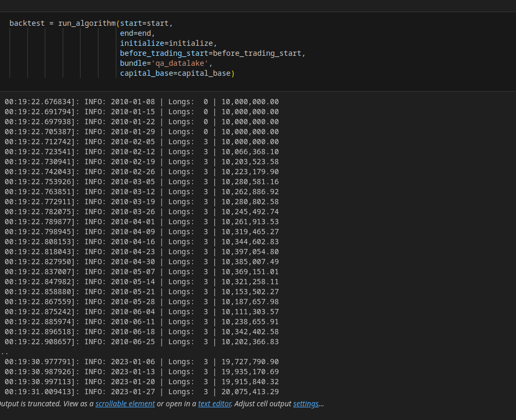Place cursor on 'end=end,' code line
This screenshot has height=420, width=516.
point(137,33)
